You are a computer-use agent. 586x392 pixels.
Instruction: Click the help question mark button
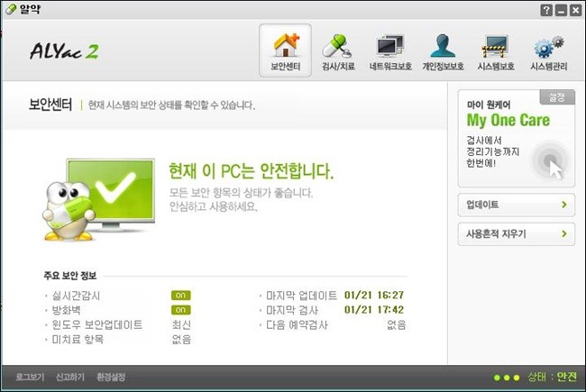tap(546, 10)
